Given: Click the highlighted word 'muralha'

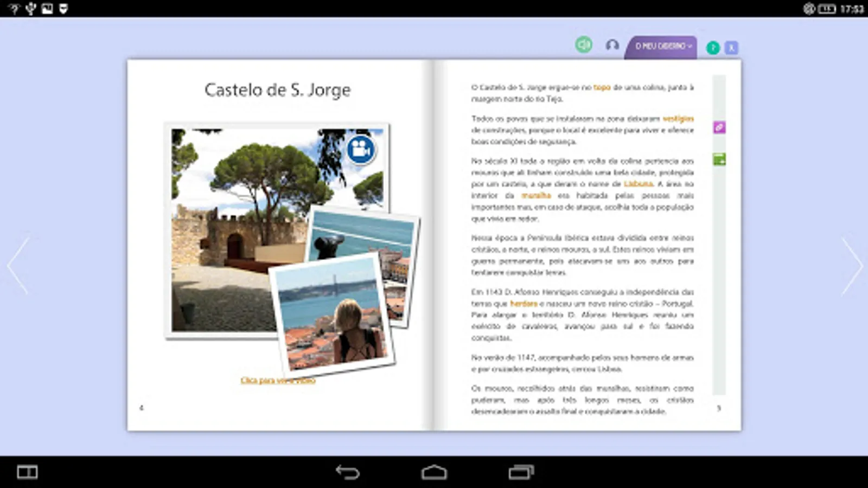Looking at the screenshot, I should pos(536,196).
